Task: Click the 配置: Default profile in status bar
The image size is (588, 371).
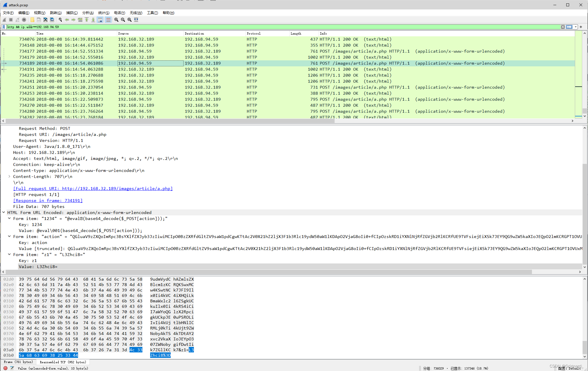Action: [x=569, y=368]
